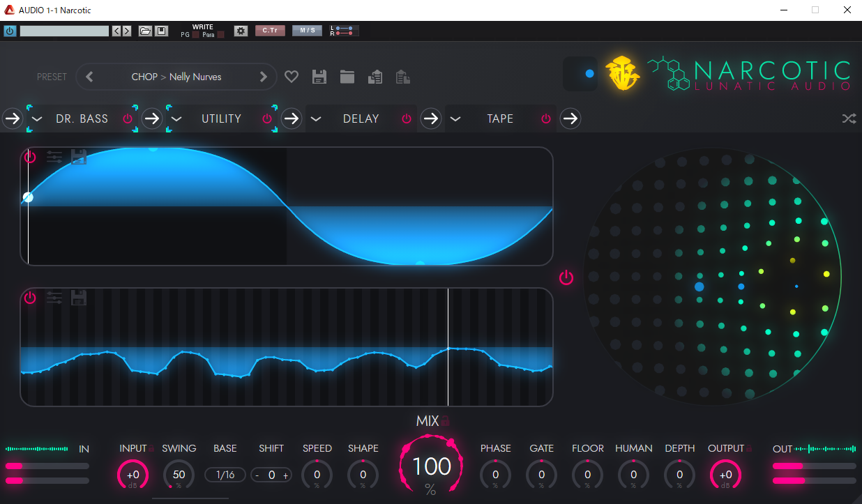The image size is (862, 504).
Task: Click the large MIX 100% knob
Action: tap(430, 466)
